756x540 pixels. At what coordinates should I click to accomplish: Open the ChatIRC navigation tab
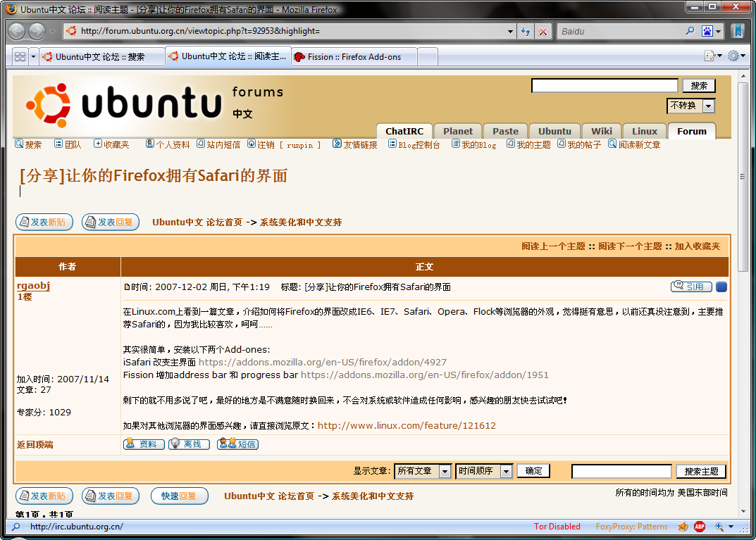(404, 131)
